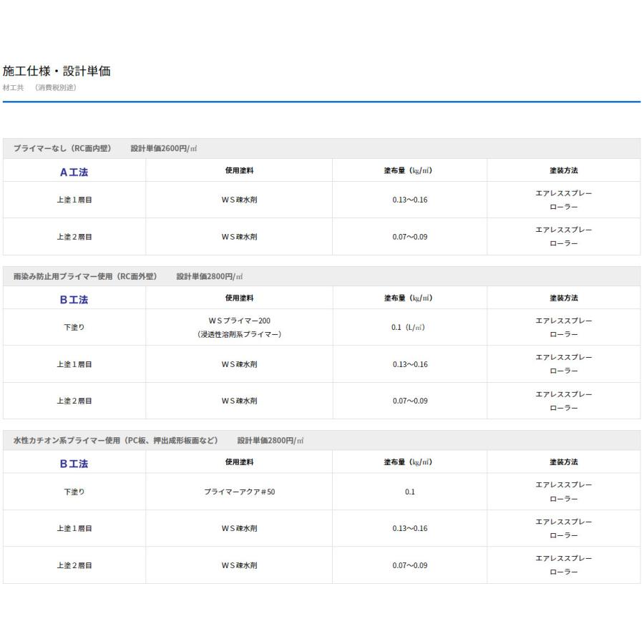Click 塗装方法 column header in A工法 table
The image size is (644, 644).
pos(564,170)
